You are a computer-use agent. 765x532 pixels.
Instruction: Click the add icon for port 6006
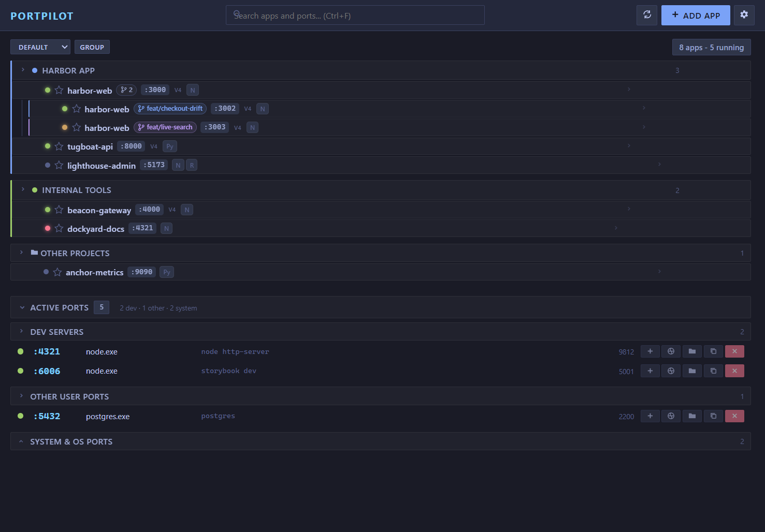(650, 371)
